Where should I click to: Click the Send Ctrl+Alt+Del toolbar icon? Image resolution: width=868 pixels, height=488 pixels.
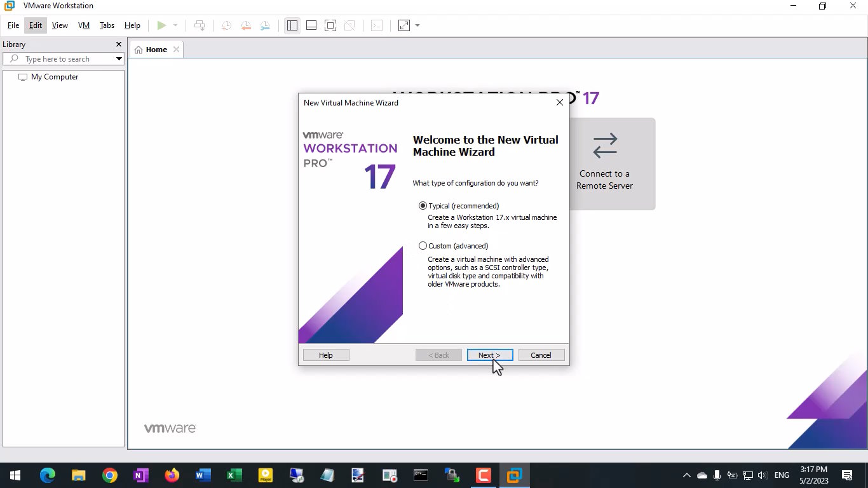(200, 25)
